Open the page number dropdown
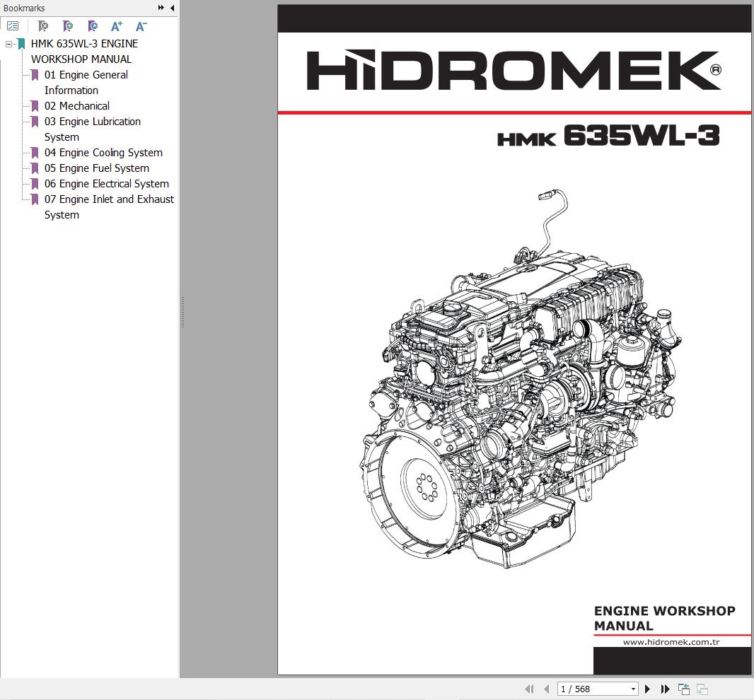 [632, 689]
